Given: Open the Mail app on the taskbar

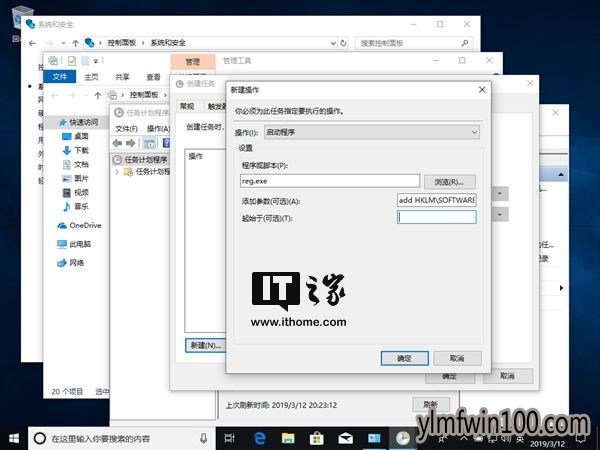Looking at the screenshot, I should [347, 438].
